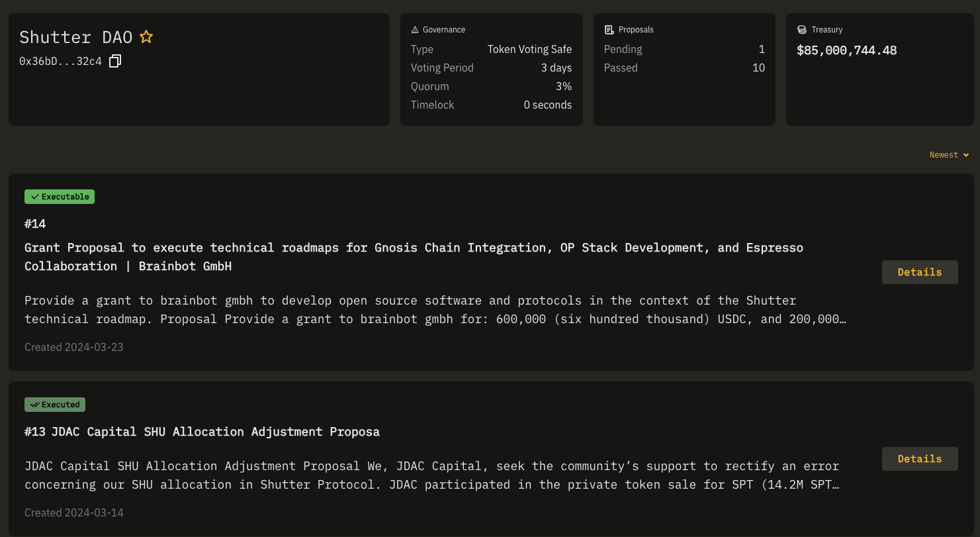The height and width of the screenshot is (537, 980).
Task: Click the address text 0x36bD...32c4
Action: tap(60, 61)
